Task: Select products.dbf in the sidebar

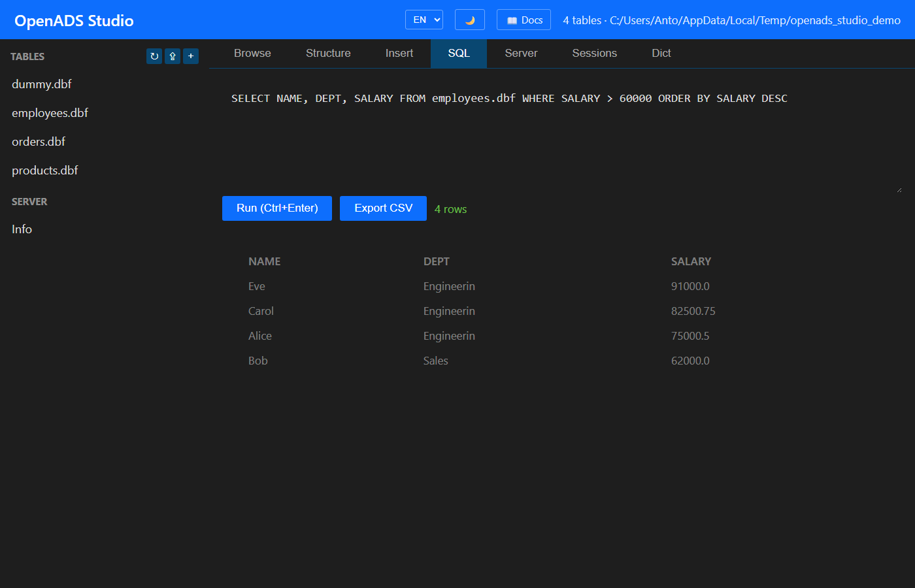Action: [x=44, y=171]
